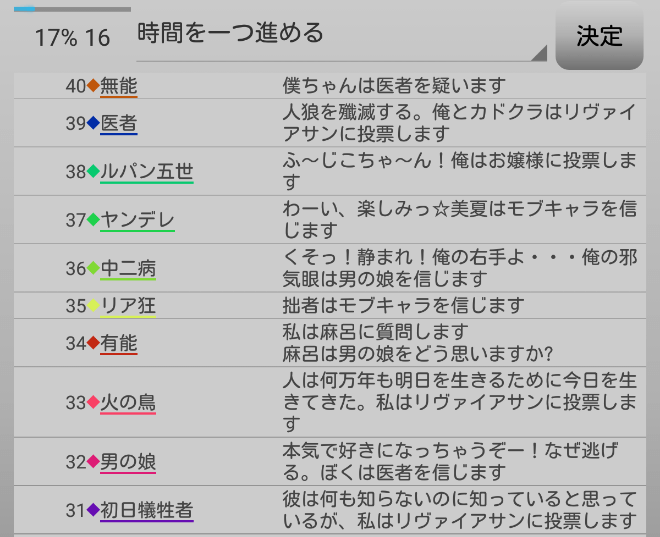Select player name ルパン五世

(x=146, y=171)
